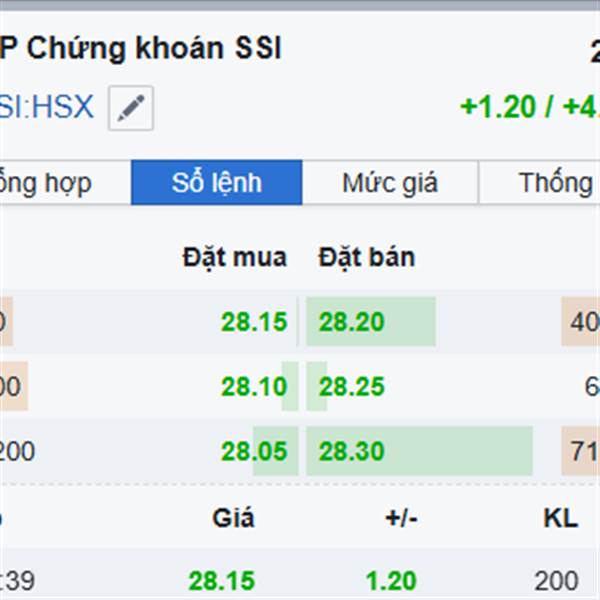This screenshot has height=600, width=600.
Task: Click the Giá column header
Action: [x=233, y=518]
